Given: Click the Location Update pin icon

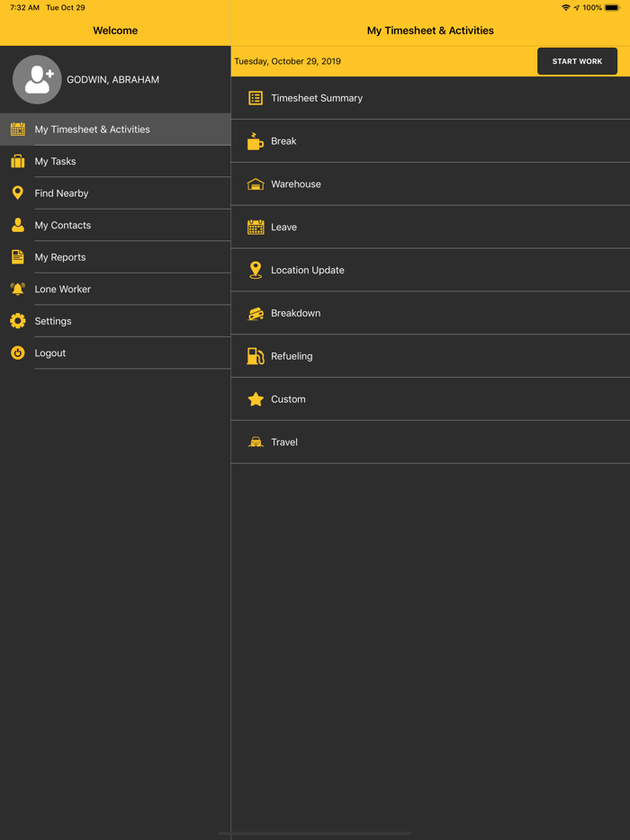Looking at the screenshot, I should 256,270.
